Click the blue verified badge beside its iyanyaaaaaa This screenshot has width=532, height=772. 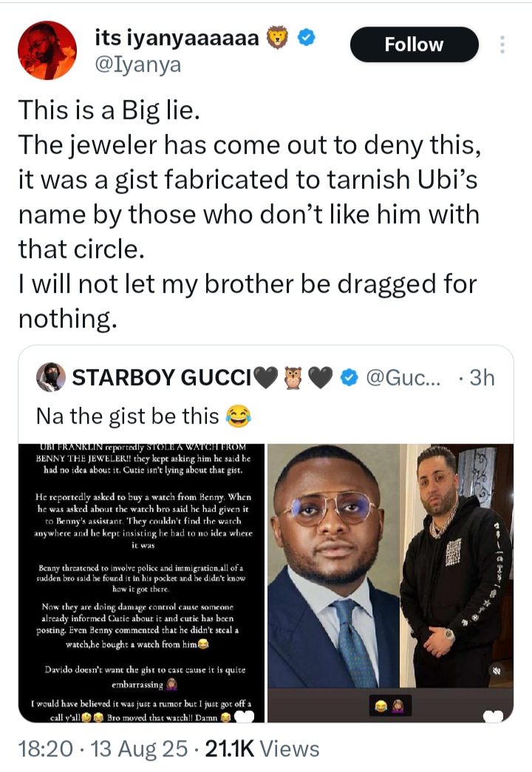(x=307, y=38)
